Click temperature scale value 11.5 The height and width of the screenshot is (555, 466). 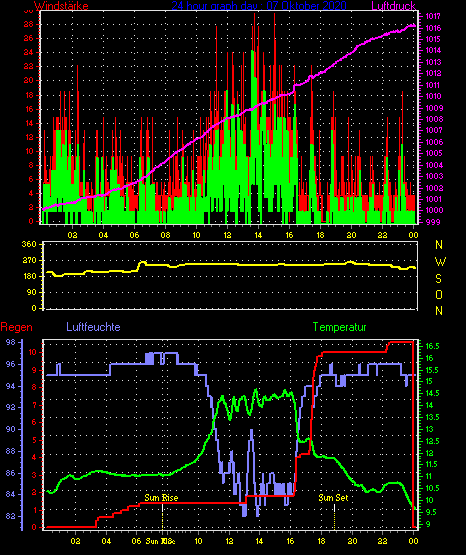432,464
